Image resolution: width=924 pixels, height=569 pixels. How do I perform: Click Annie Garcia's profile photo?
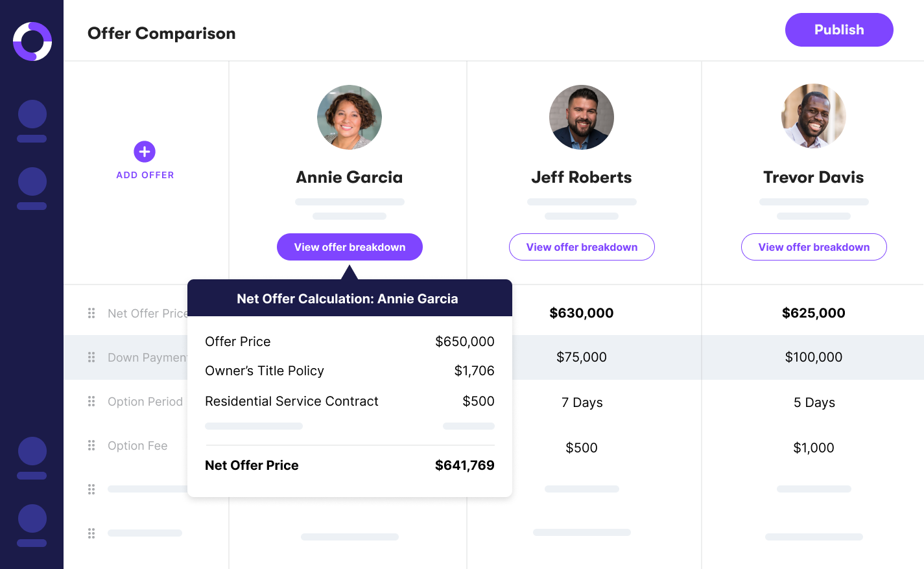(x=349, y=117)
